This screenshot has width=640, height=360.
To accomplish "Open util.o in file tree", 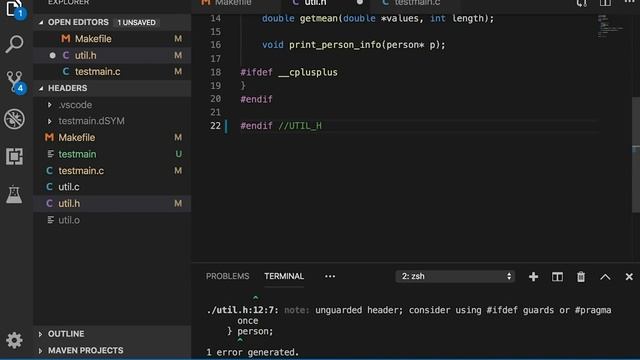I will [x=112, y=220].
